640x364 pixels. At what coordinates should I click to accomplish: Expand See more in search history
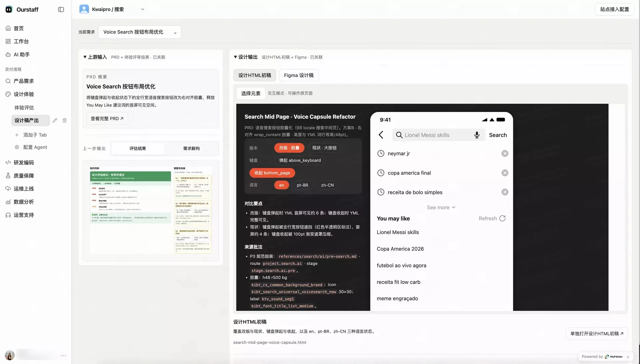tap(441, 207)
